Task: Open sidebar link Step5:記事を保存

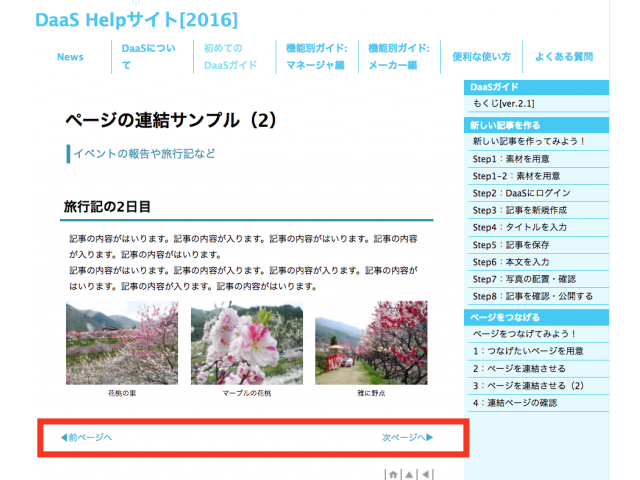Action: (510, 245)
